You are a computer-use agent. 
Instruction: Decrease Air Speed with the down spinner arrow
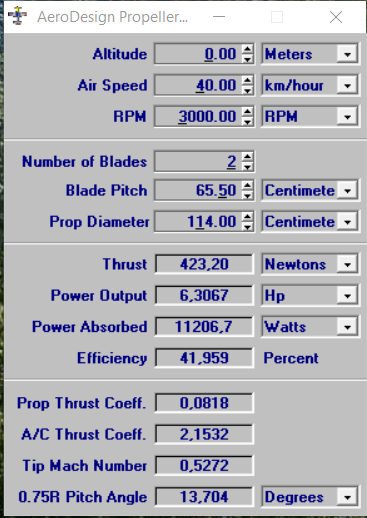click(247, 90)
